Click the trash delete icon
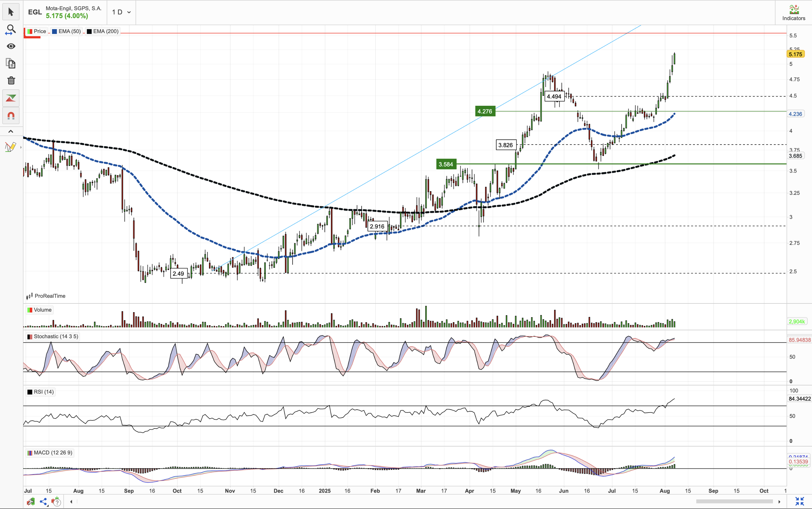 point(11,81)
